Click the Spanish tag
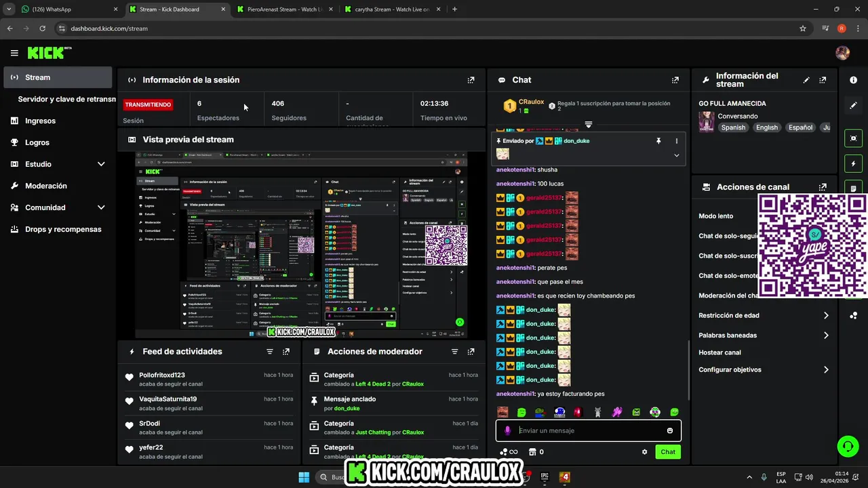 pos(733,127)
